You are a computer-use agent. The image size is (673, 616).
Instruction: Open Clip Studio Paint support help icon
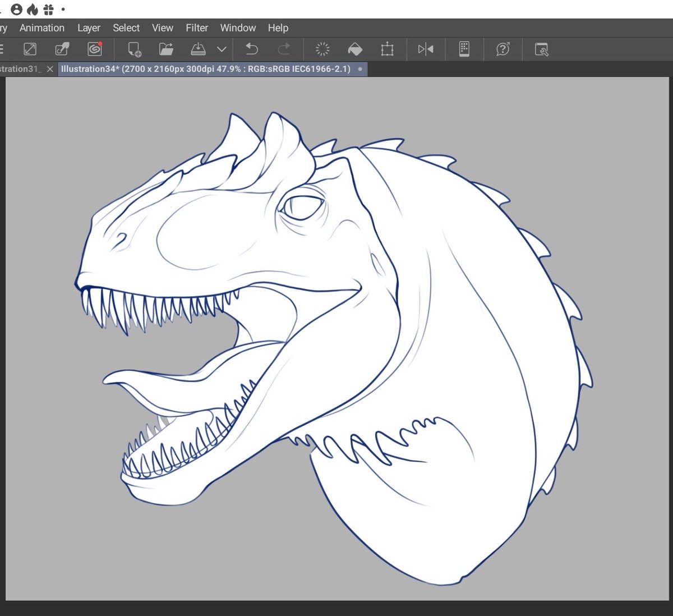pyautogui.click(x=503, y=49)
